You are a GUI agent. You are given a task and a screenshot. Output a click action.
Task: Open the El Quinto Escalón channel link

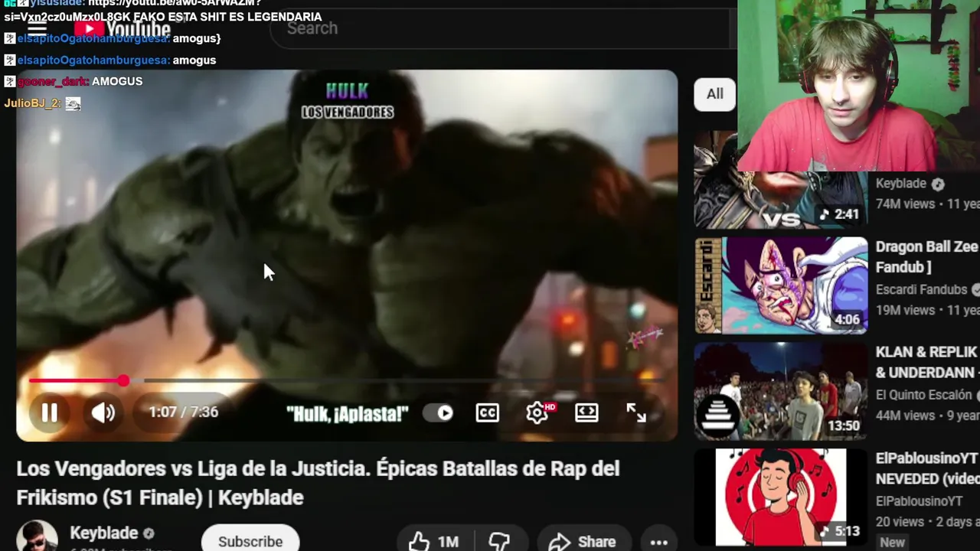(x=924, y=396)
